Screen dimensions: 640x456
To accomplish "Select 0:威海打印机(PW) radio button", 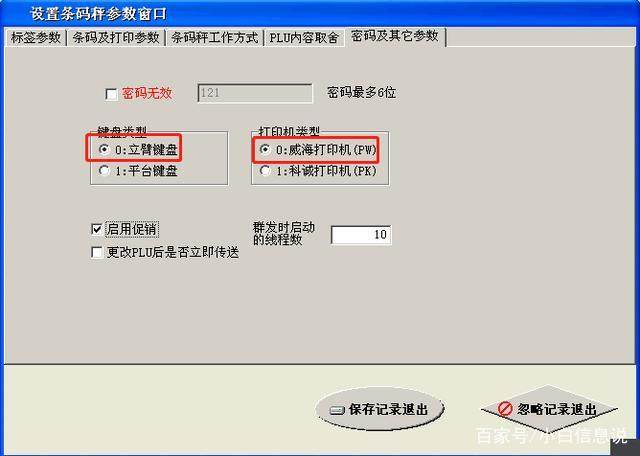I will pos(265,150).
